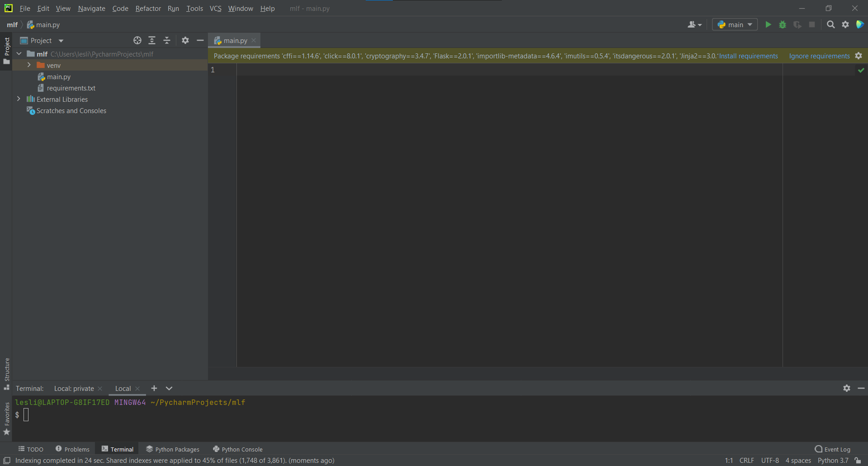This screenshot has height=466, width=868.
Task: Click the Ignore requirements link
Action: point(819,56)
